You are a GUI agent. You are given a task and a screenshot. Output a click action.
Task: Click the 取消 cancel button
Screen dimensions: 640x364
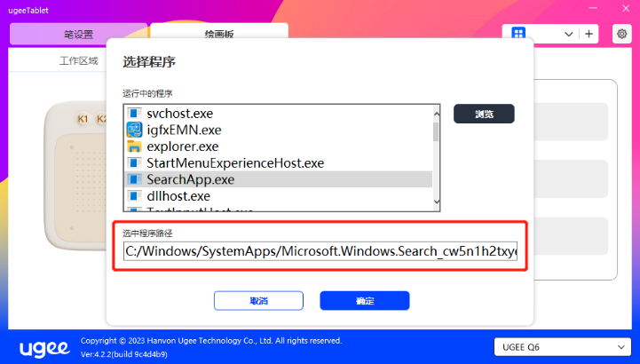point(258,301)
